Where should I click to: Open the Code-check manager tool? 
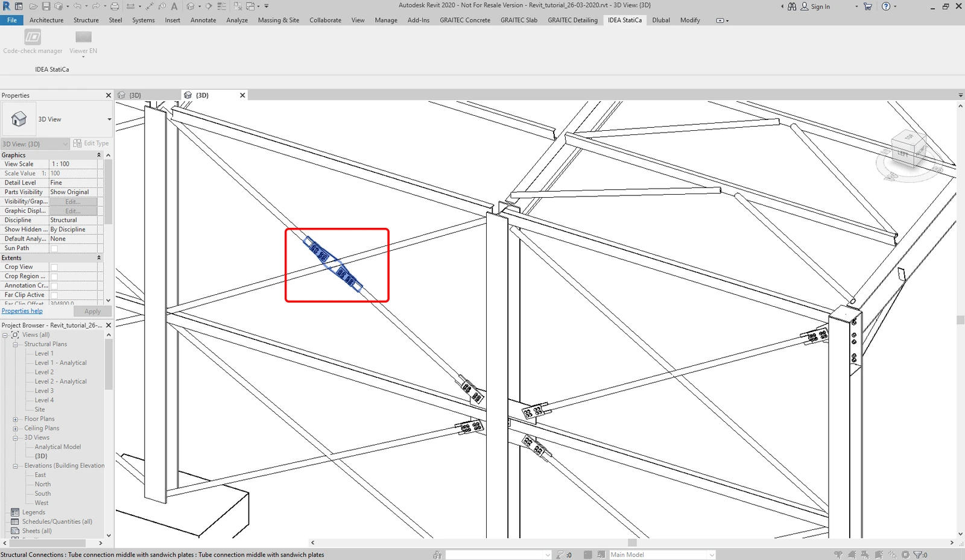click(x=33, y=42)
